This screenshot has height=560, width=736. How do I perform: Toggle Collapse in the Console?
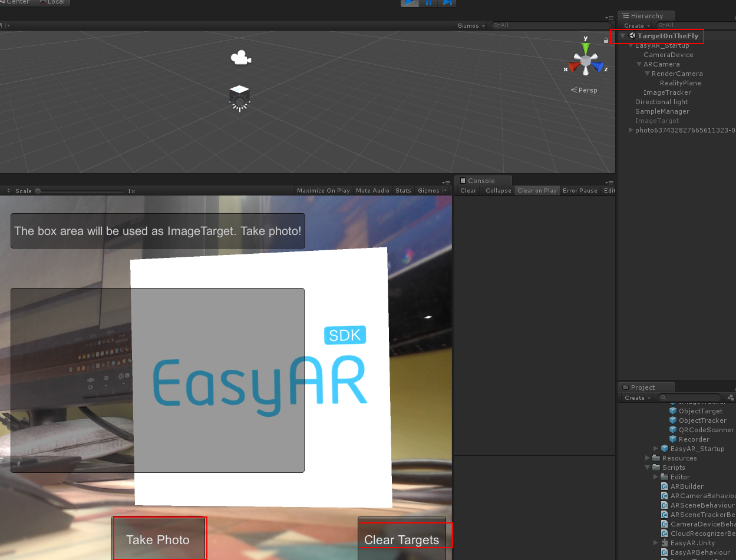[499, 191]
